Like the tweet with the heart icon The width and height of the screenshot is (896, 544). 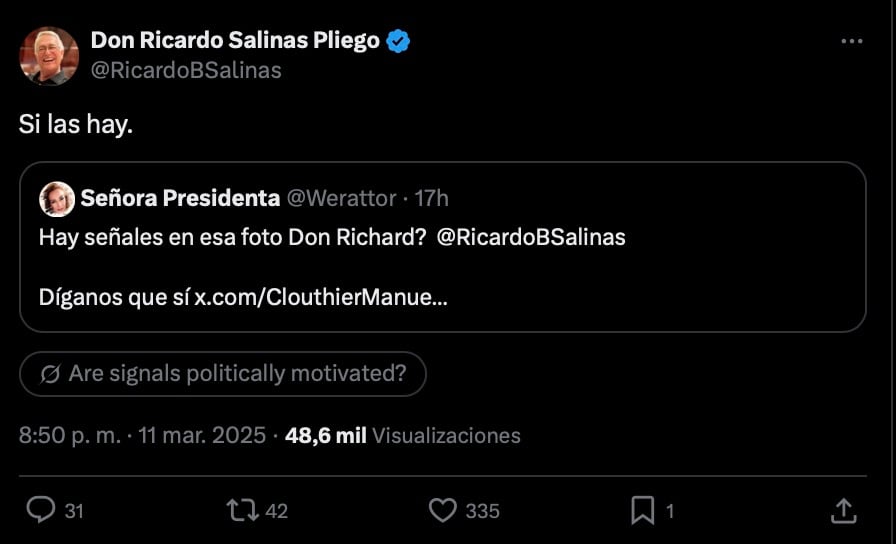[442, 510]
